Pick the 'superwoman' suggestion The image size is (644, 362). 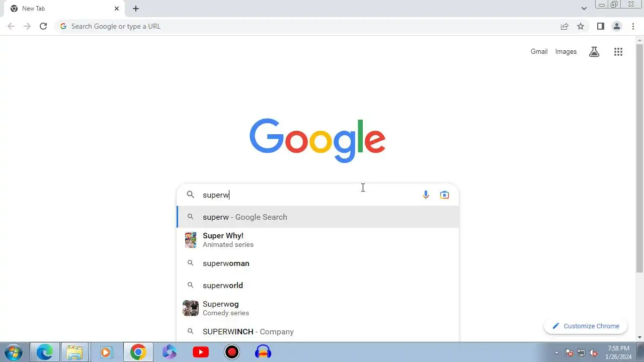318,263
